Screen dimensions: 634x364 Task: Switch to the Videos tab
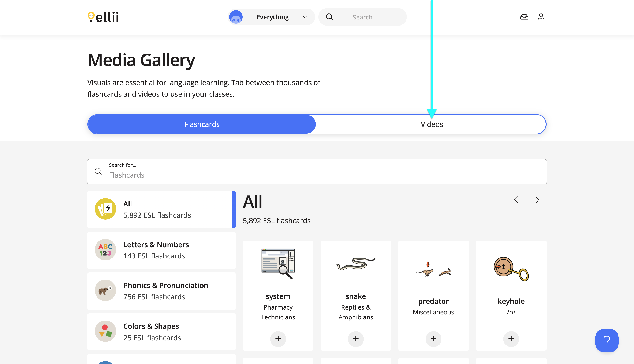point(432,124)
